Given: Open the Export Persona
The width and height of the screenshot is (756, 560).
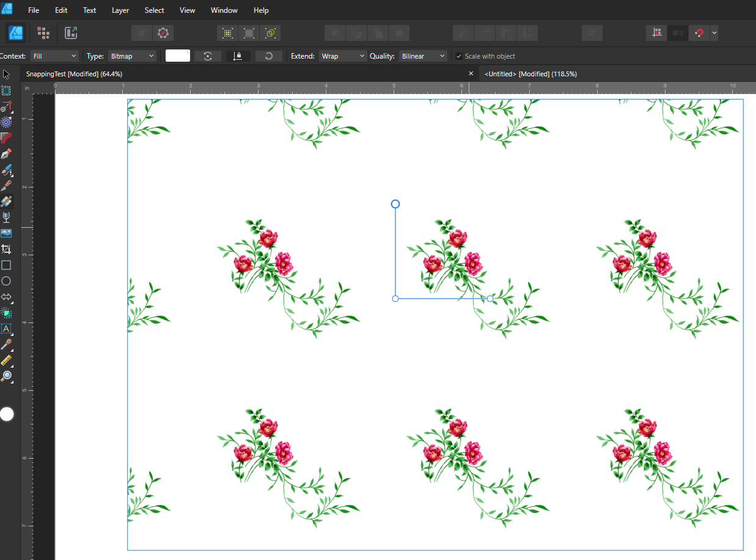Looking at the screenshot, I should tap(71, 32).
